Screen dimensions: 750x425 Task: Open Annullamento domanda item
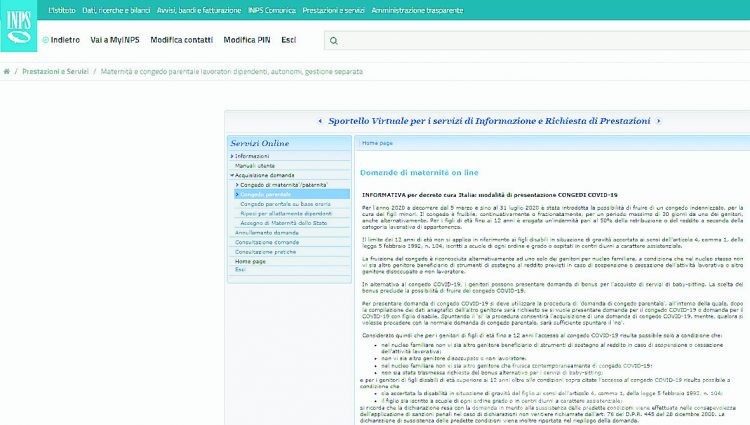pyautogui.click(x=267, y=233)
